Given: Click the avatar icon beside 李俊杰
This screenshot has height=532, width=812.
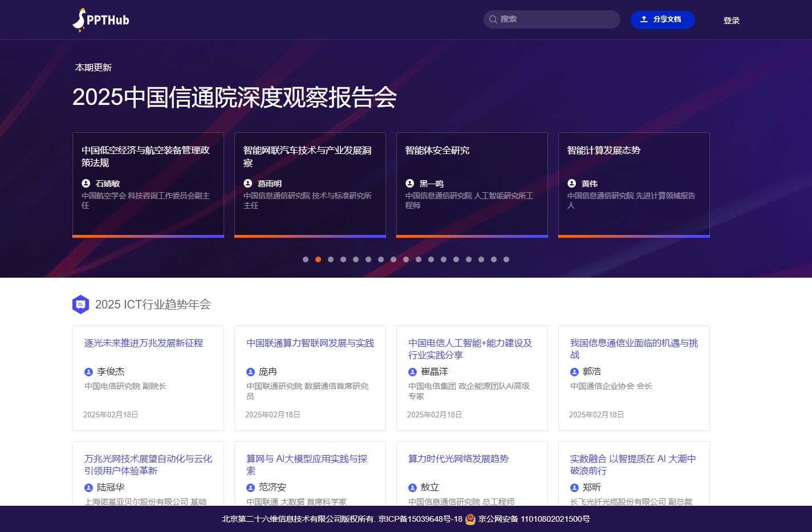Looking at the screenshot, I should tap(88, 372).
